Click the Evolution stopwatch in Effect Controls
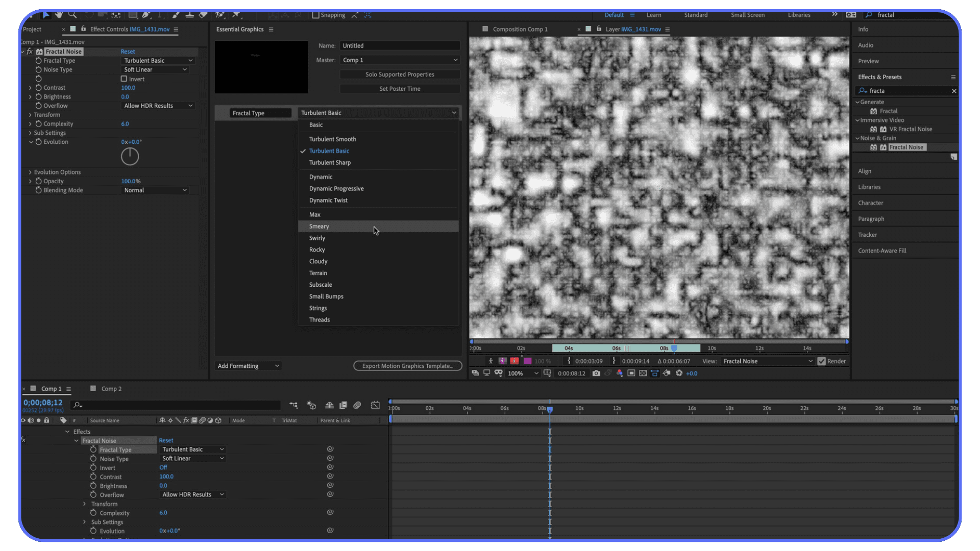 coord(38,142)
